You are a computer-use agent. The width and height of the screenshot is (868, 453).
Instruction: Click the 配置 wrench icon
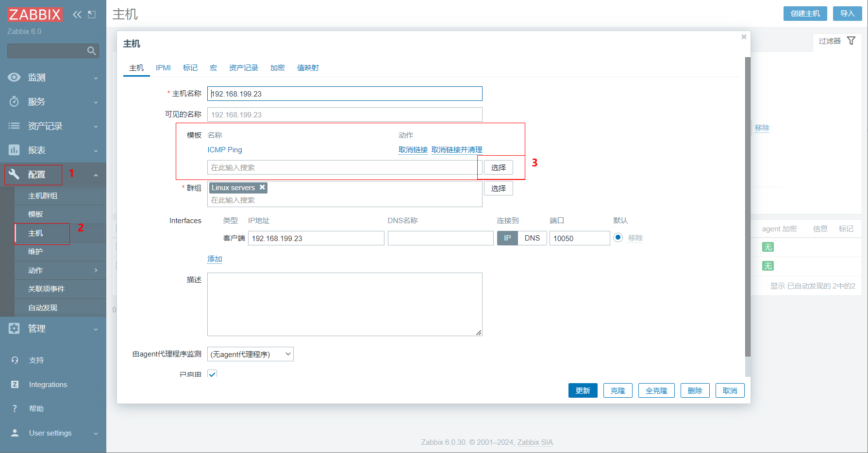click(x=14, y=174)
